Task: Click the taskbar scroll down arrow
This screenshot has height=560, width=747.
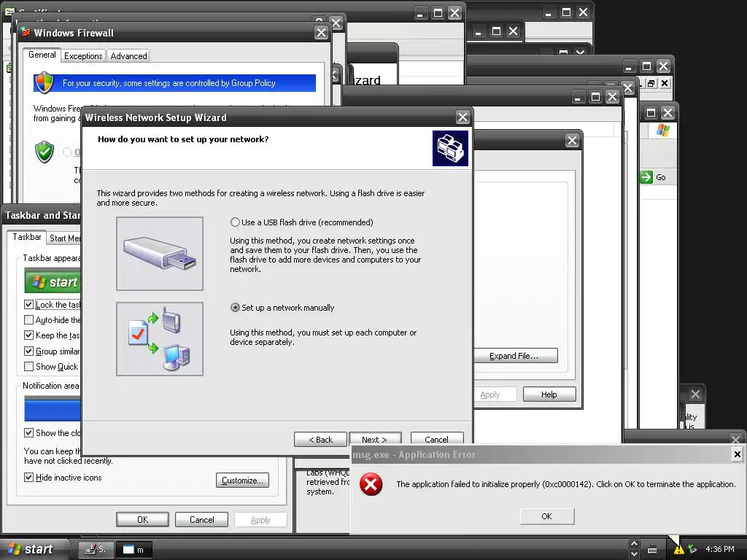Action: coord(634,554)
